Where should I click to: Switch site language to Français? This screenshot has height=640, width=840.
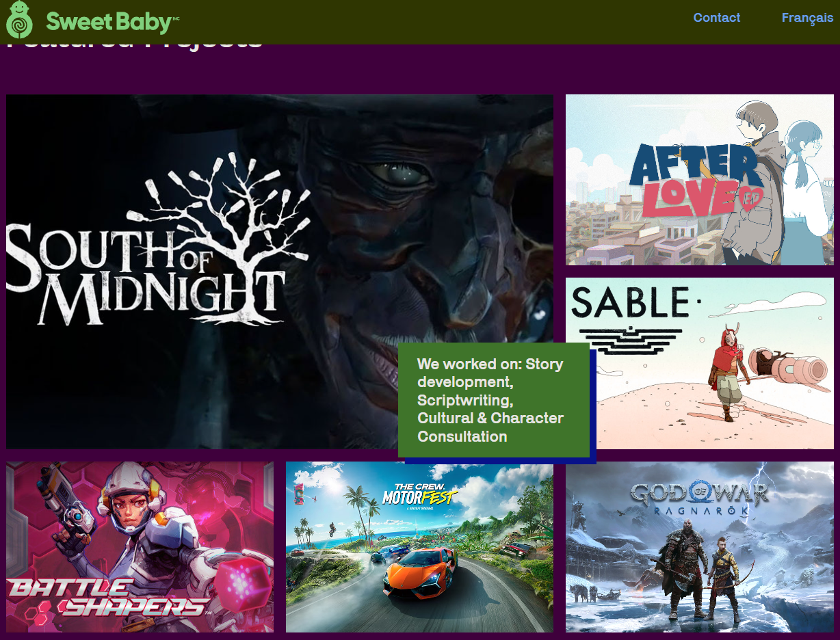tap(807, 18)
